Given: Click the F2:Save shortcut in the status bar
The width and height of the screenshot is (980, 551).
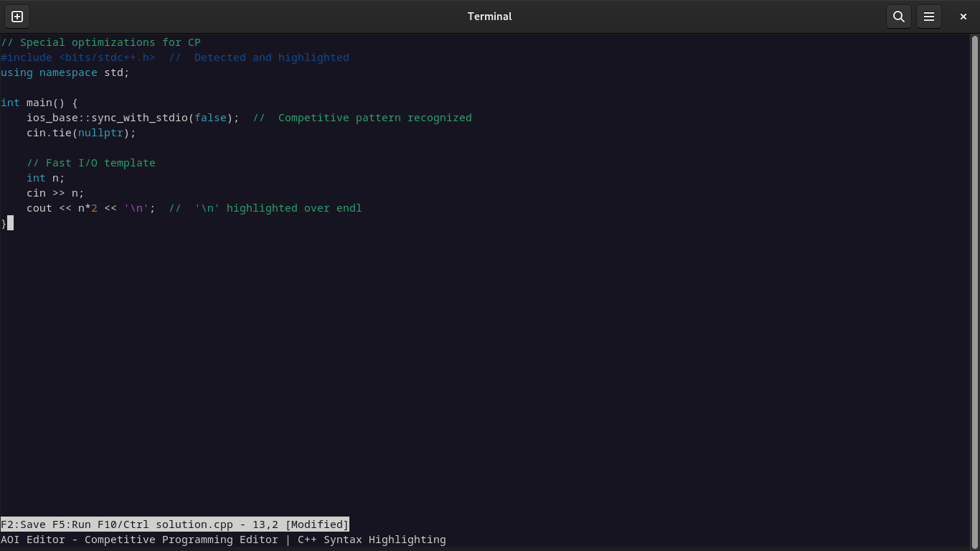Looking at the screenshot, I should (22, 524).
